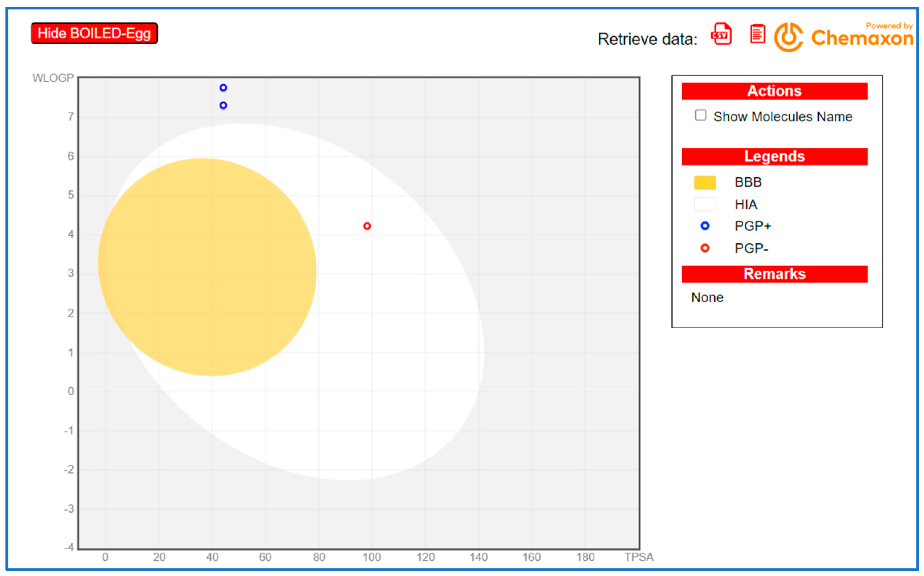Enable Show Molecules Name checkbox
Viewport: 924px width, 576px height.
click(700, 115)
